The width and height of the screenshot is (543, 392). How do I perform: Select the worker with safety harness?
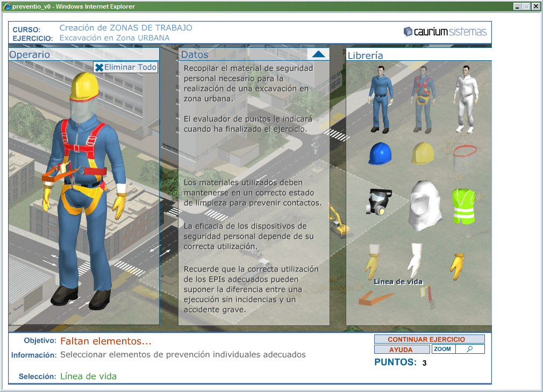tap(423, 99)
